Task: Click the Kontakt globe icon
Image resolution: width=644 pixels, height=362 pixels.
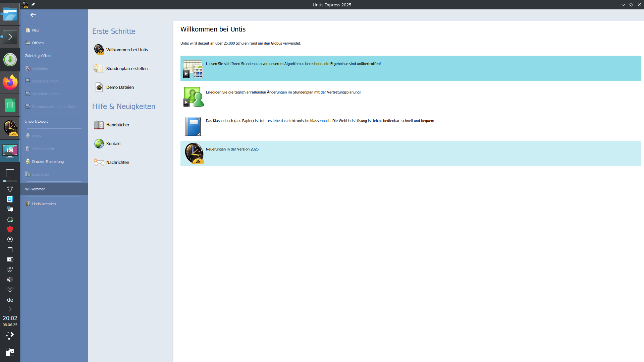Action: click(99, 143)
